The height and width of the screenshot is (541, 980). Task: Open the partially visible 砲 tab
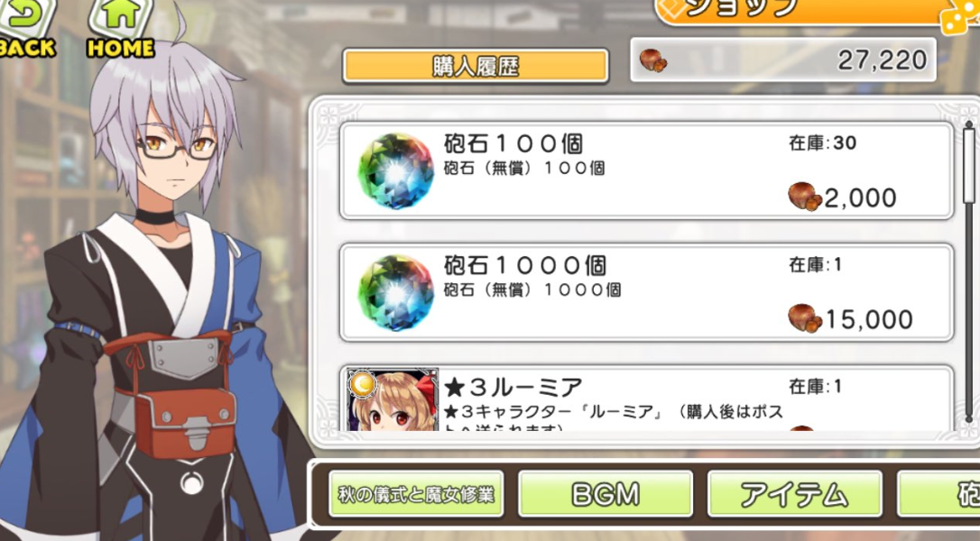(x=938, y=494)
